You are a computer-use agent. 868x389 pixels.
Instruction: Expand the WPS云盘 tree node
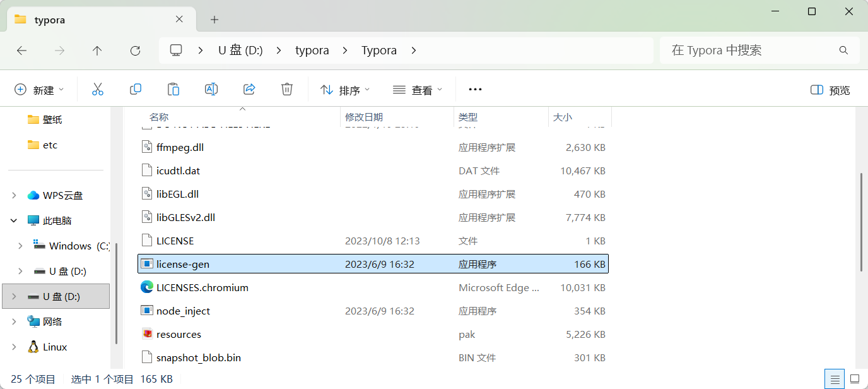click(14, 196)
